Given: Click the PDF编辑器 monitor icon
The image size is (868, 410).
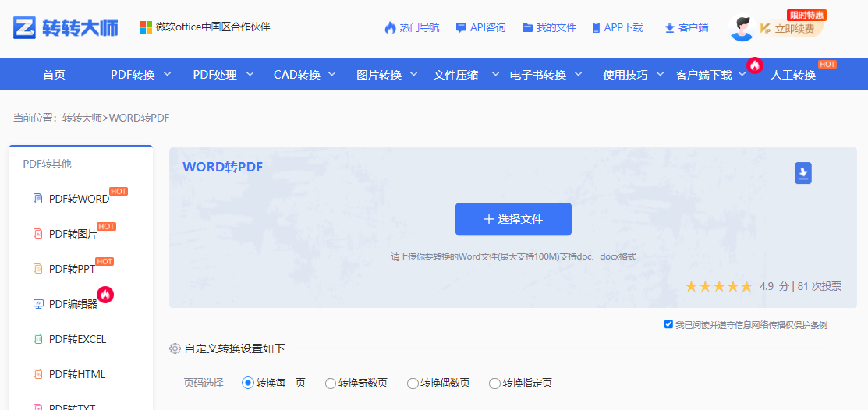Looking at the screenshot, I should click(x=38, y=304).
